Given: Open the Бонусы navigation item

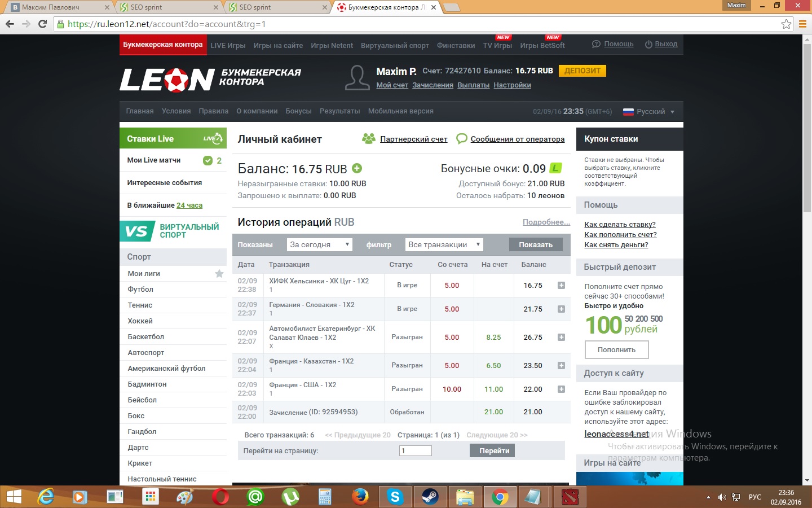Looking at the screenshot, I should (x=298, y=111).
